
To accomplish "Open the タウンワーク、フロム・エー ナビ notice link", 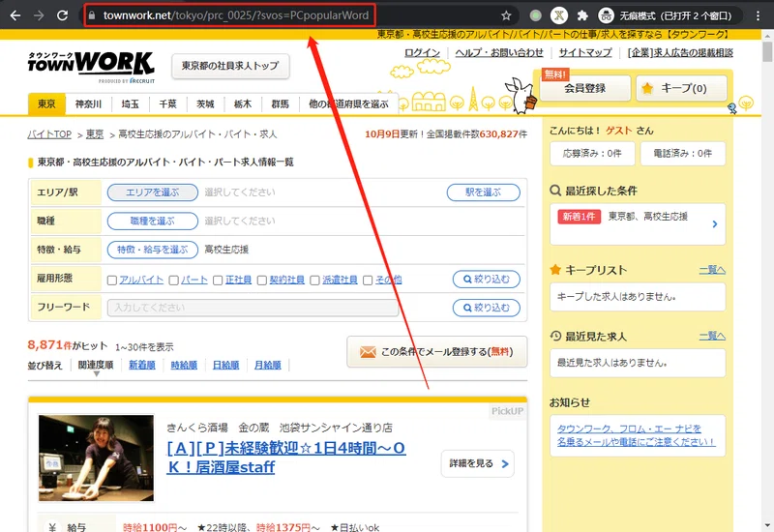I will click(636, 435).
